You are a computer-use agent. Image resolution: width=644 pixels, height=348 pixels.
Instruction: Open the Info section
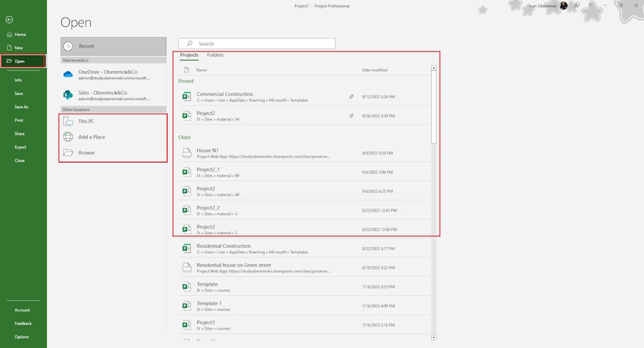[18, 80]
